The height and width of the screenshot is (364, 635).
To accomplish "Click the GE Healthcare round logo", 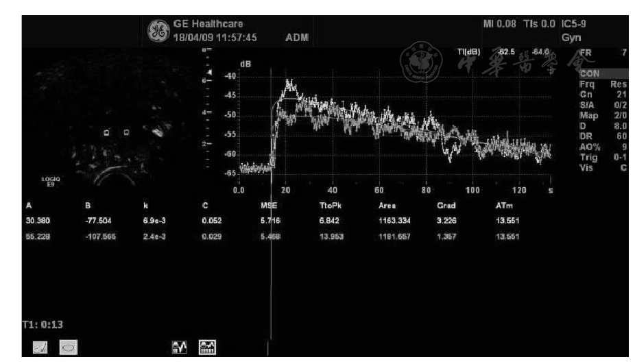I will pyautogui.click(x=159, y=31).
